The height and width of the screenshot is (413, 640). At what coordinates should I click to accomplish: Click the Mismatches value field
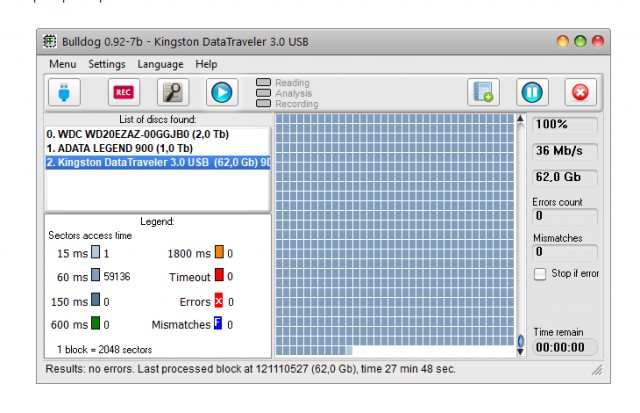tap(565, 252)
